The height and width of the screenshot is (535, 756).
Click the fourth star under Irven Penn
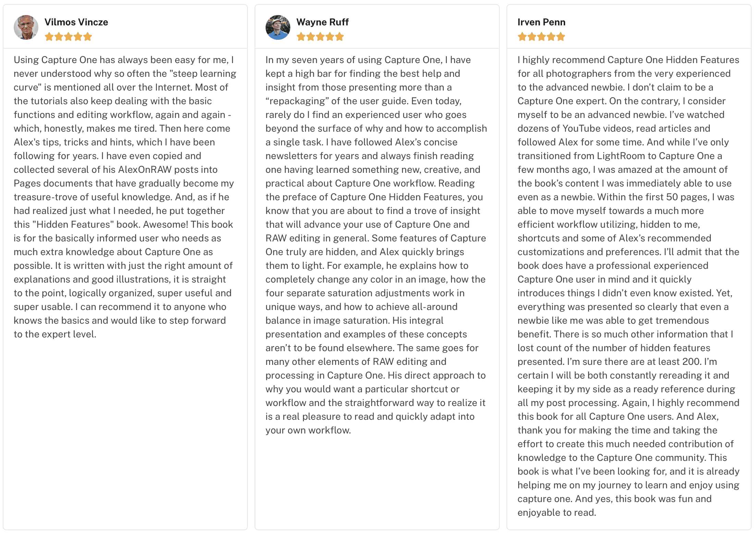(551, 37)
